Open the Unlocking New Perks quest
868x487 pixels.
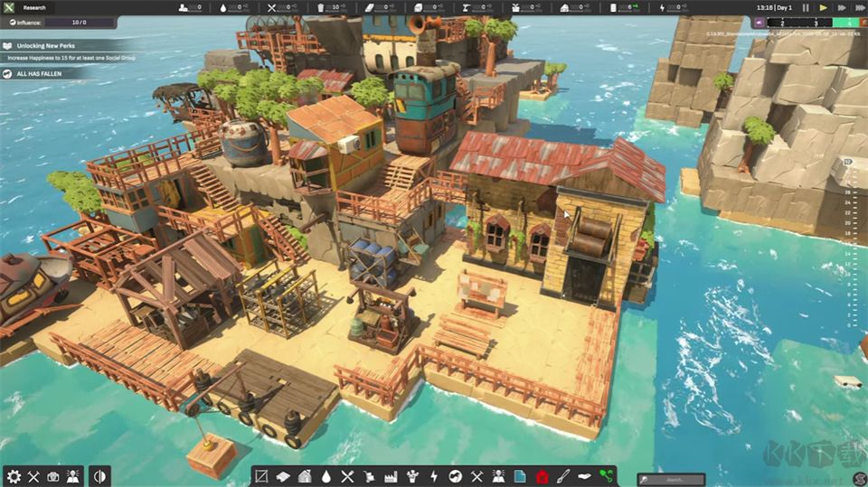click(x=45, y=46)
